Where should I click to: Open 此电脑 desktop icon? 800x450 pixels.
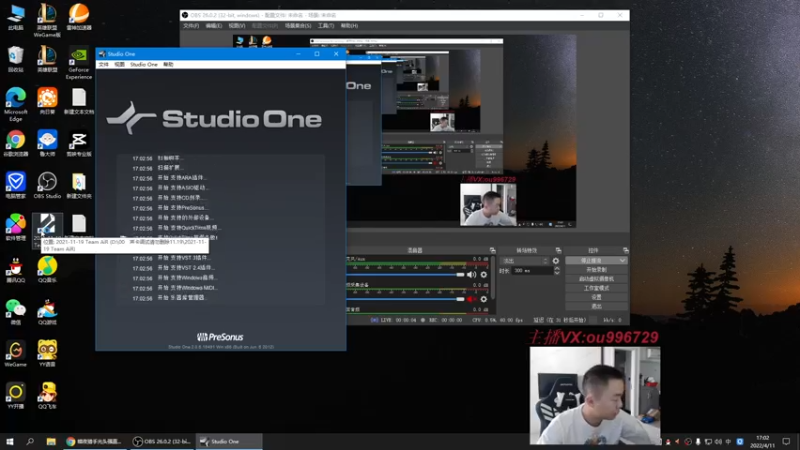click(x=15, y=17)
